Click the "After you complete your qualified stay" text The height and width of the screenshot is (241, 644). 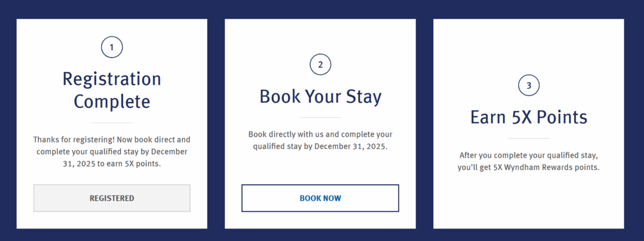(x=529, y=156)
